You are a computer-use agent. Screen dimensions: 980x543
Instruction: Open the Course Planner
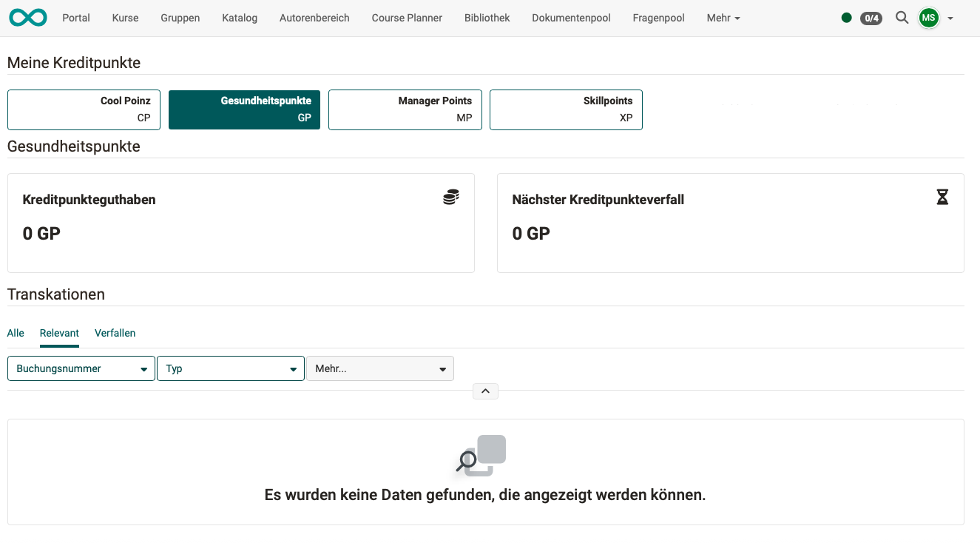(x=407, y=17)
